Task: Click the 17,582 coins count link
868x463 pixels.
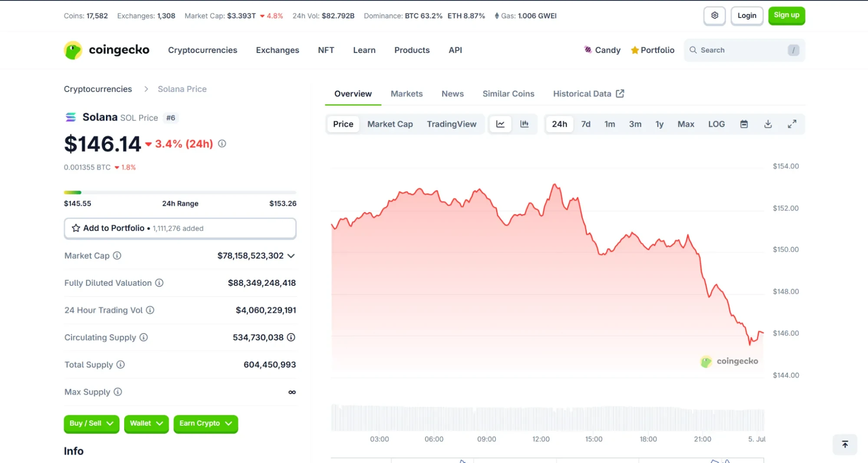Action: [x=97, y=16]
